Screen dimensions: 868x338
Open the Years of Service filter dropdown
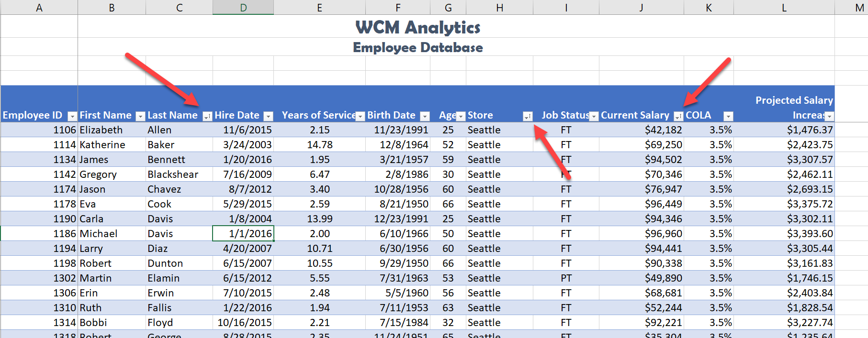click(360, 116)
